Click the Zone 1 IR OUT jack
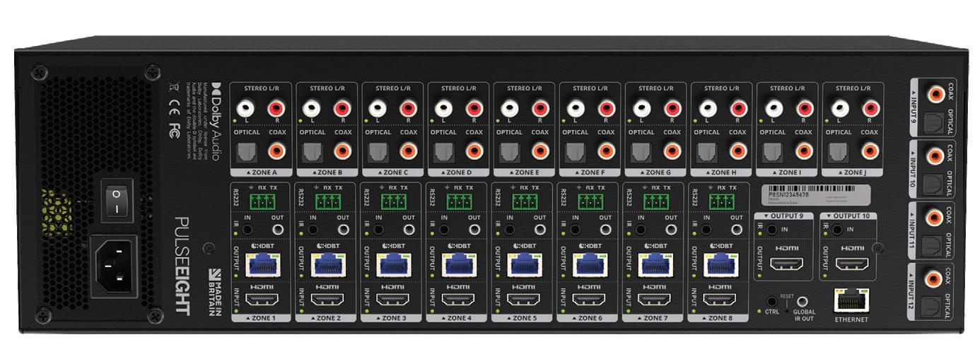 pyautogui.click(x=278, y=230)
